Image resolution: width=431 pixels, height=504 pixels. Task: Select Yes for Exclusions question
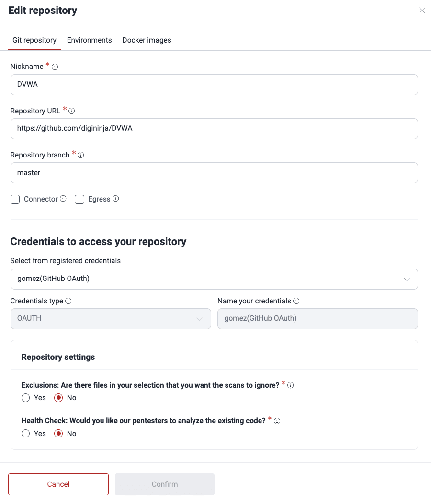25,398
